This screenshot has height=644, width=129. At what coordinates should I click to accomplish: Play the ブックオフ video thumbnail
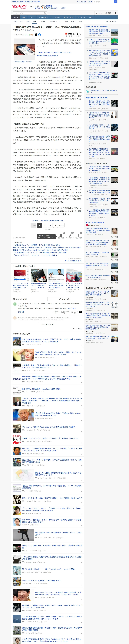point(114,169)
